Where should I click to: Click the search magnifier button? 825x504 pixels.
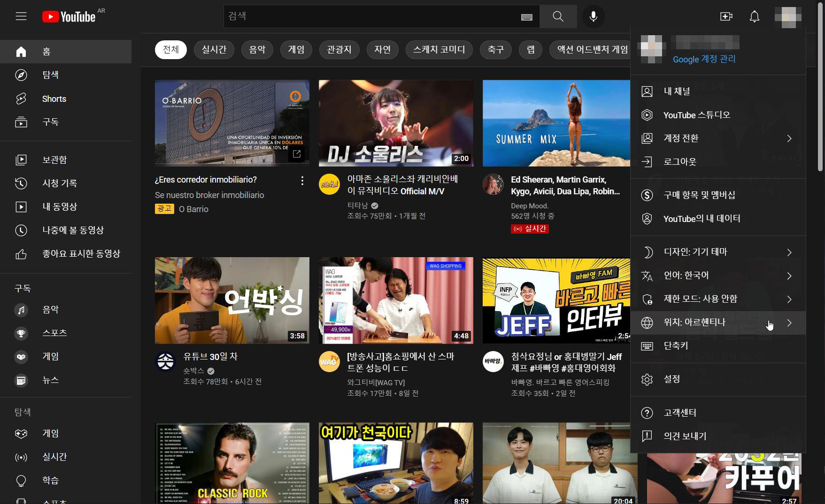click(x=558, y=16)
